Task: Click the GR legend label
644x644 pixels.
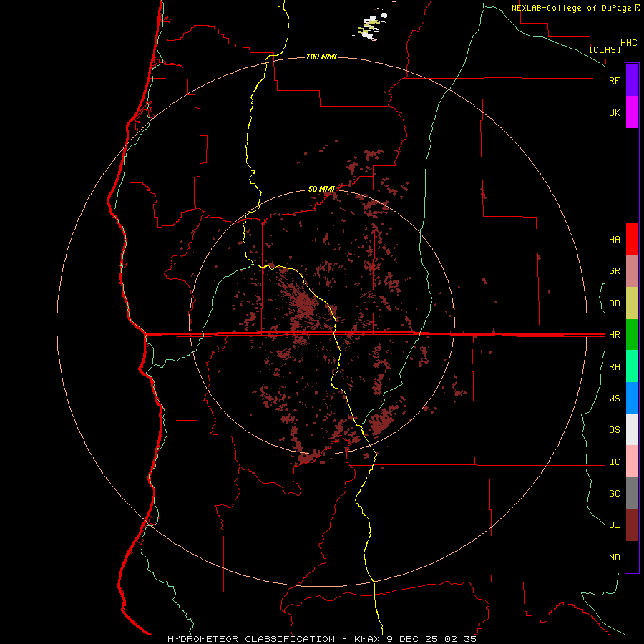Action: tap(614, 271)
